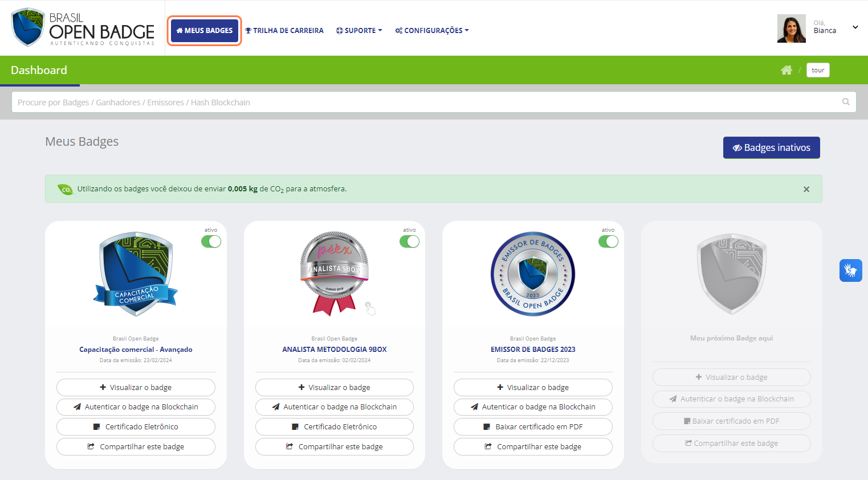Deactivate the EMISSOR DE BADGES 2023 toggle
The image size is (868, 480).
coord(608,241)
